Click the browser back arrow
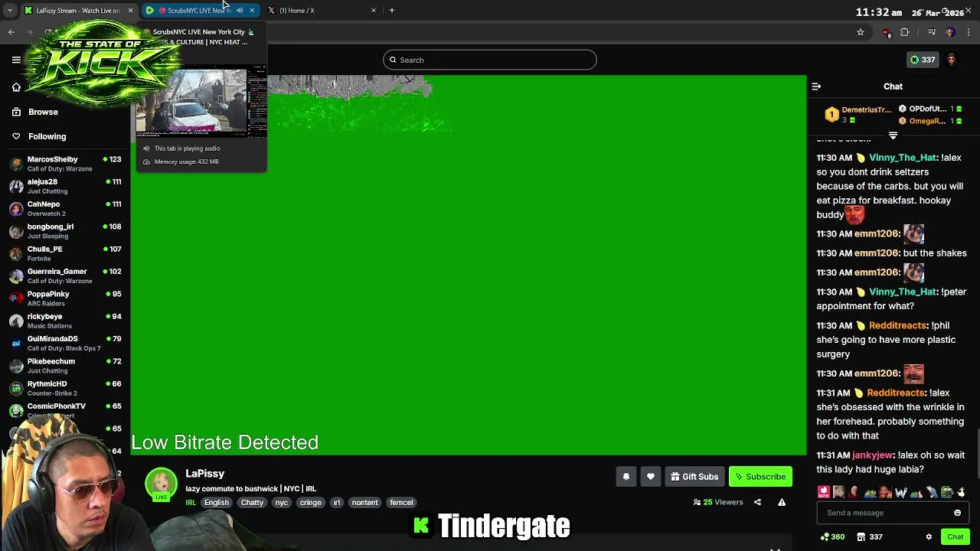This screenshot has height=551, width=980. tap(11, 32)
